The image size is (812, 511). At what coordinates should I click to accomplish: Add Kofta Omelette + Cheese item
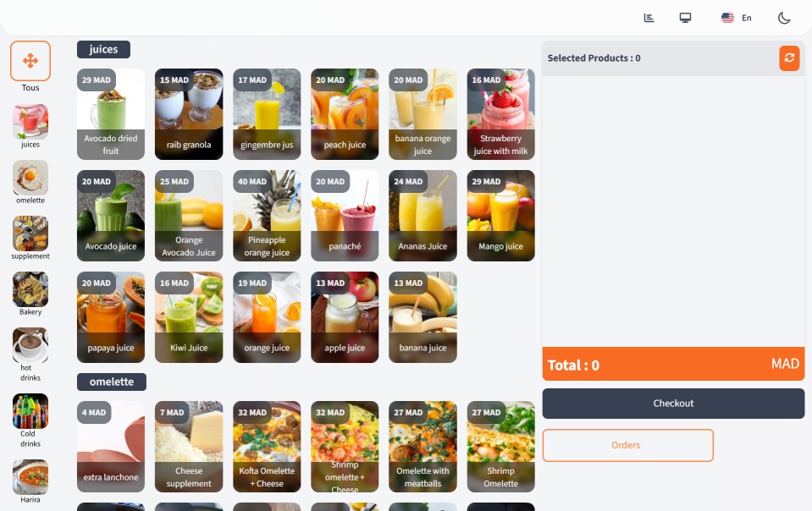[x=267, y=447]
